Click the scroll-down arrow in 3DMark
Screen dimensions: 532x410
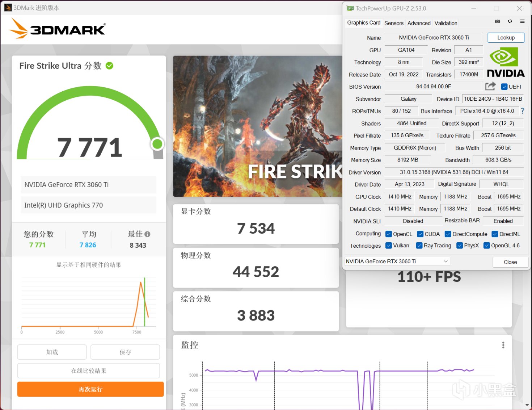[528, 405]
